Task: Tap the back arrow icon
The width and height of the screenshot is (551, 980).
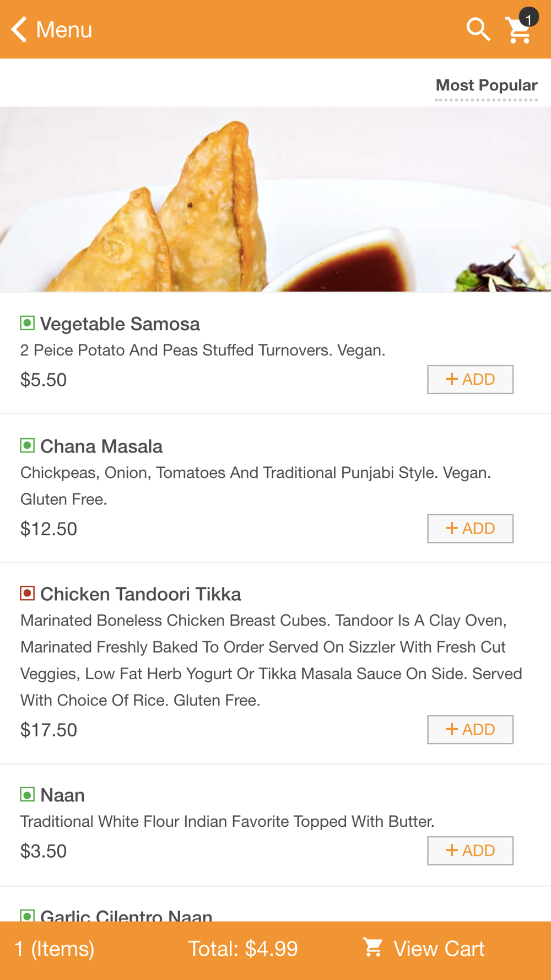Action: coord(19,29)
